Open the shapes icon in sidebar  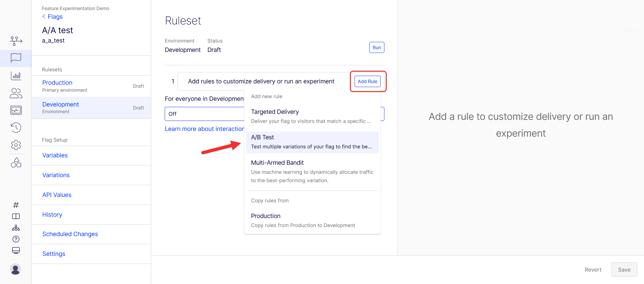click(16, 162)
